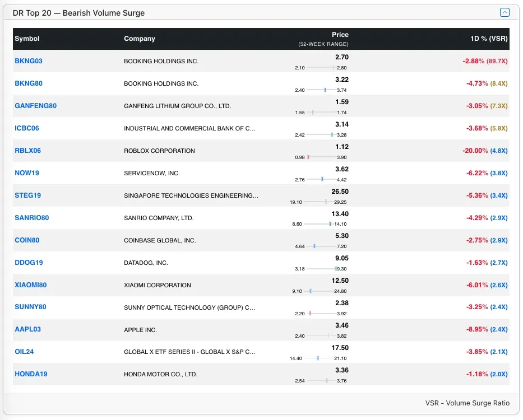Collapse the DR Top 20 panel
Screen dimensions: 523x420
[x=505, y=13]
